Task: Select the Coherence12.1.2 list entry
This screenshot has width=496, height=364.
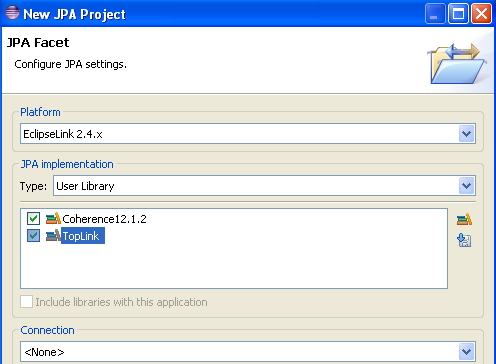Action: (x=104, y=219)
